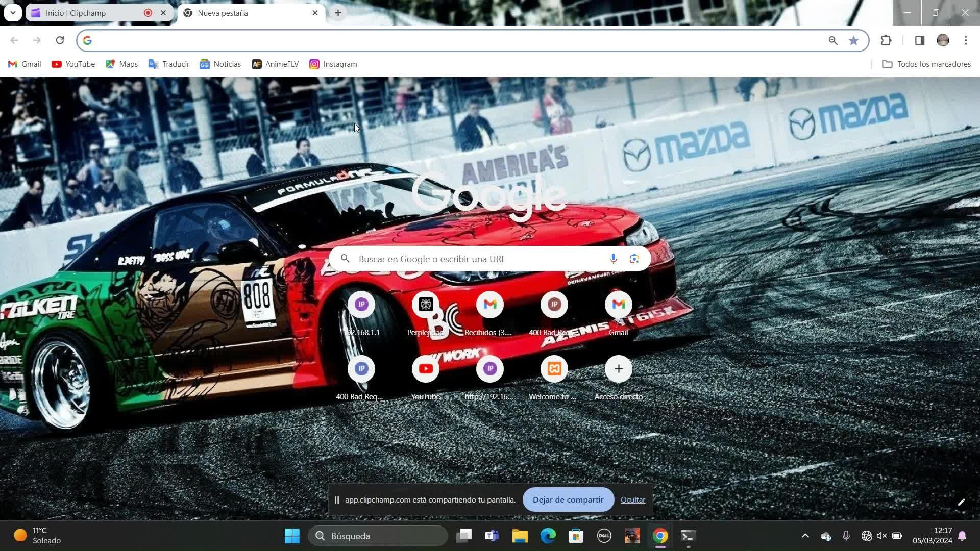Click the Ocultar link
The image size is (980, 551).
coord(632,500)
